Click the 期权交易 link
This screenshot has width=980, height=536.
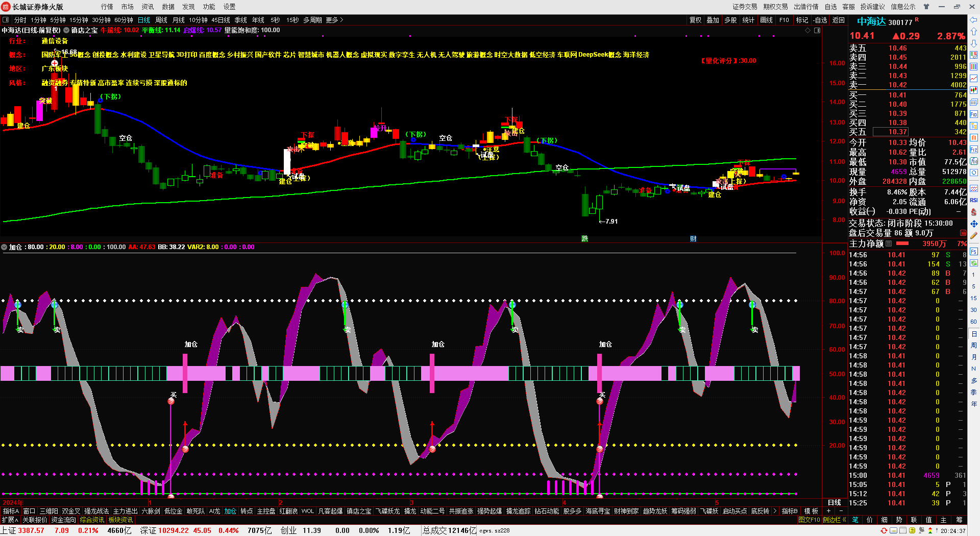(x=775, y=7)
